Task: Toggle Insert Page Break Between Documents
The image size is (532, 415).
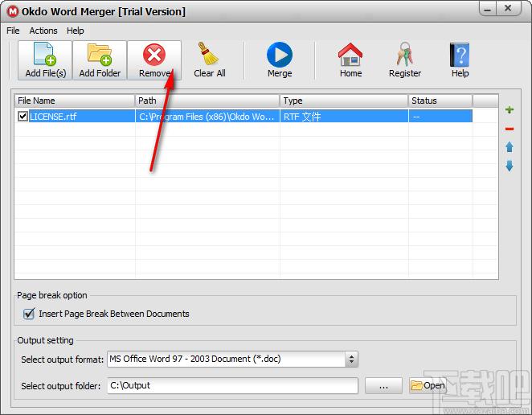Action: [29, 314]
